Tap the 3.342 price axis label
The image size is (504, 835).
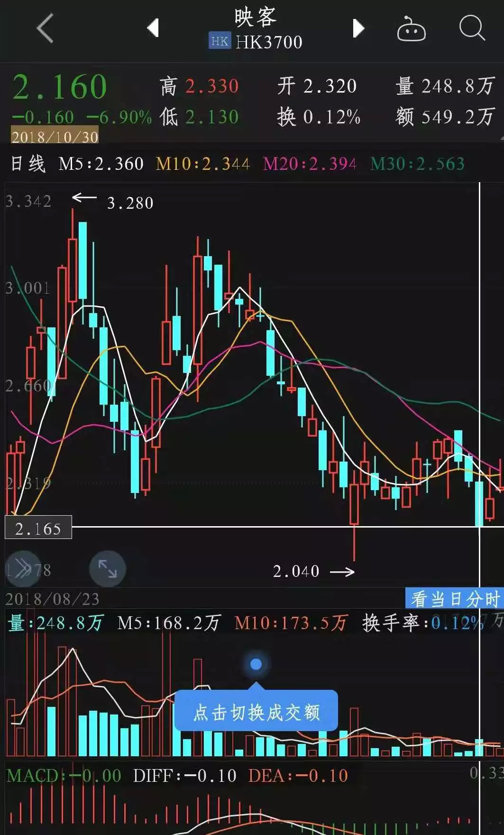pos(28,202)
